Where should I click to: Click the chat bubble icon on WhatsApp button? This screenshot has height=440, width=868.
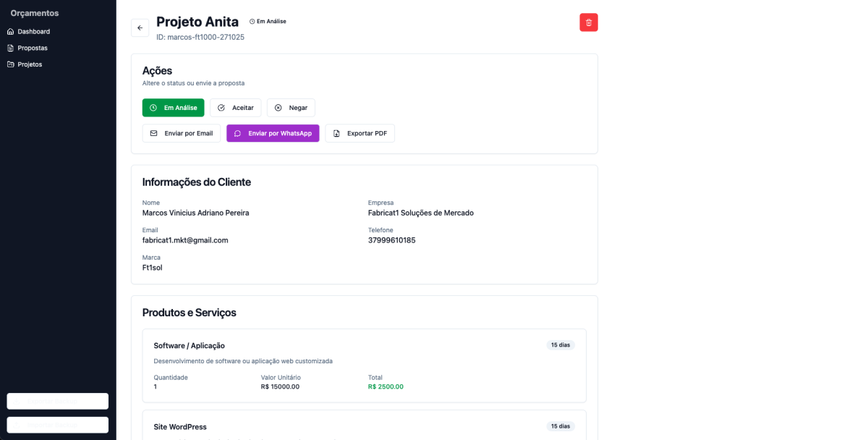[x=237, y=133]
